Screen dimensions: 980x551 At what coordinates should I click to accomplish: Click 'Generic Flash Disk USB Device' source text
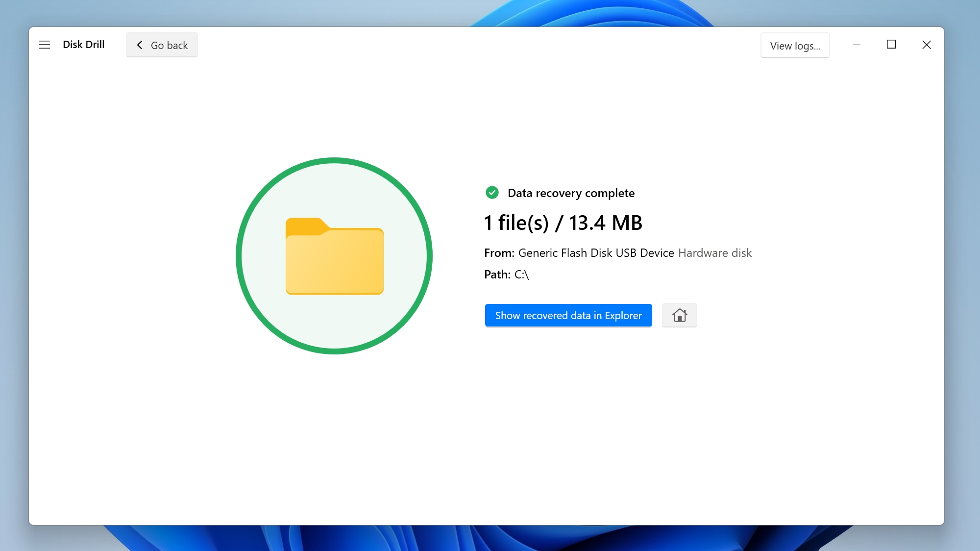coord(596,253)
